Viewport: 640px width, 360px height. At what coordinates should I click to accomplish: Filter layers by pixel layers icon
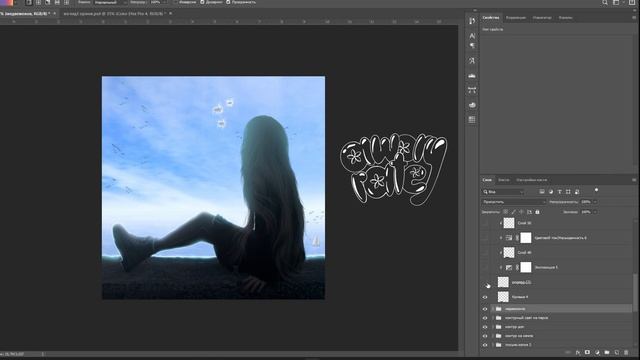(x=542, y=191)
